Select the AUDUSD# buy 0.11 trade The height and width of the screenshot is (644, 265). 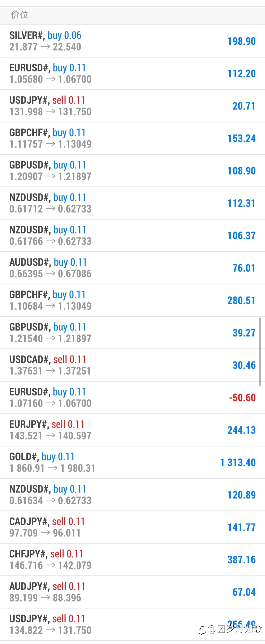pyautogui.click(x=133, y=268)
